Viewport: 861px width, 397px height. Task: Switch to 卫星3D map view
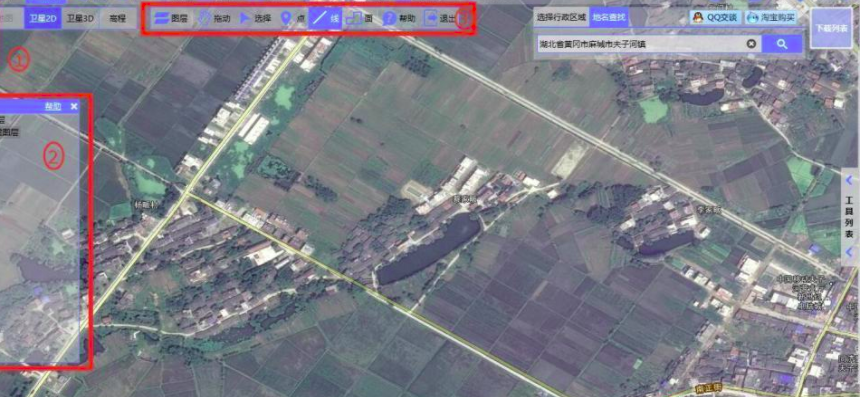80,18
